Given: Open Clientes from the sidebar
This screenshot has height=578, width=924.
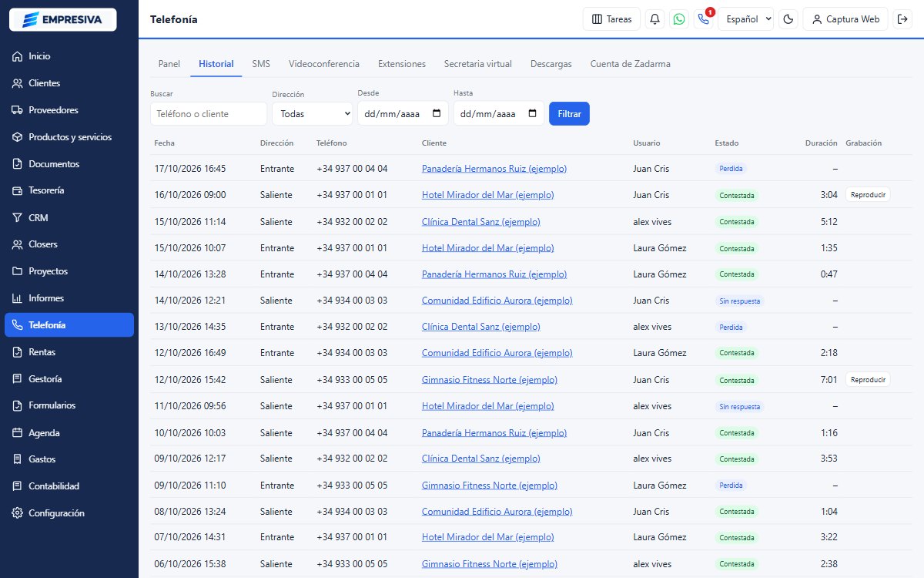Looking at the screenshot, I should tap(69, 83).
